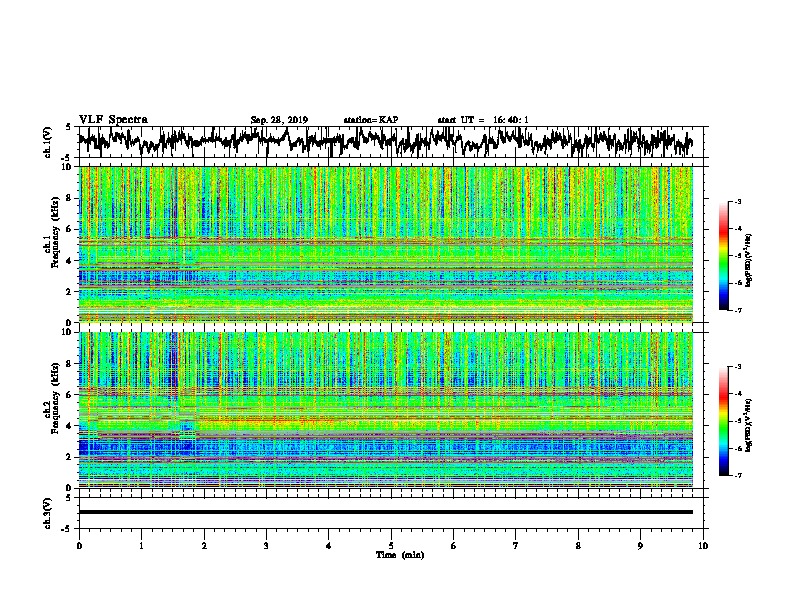792x612 pixels.
Task: Click the 'Time (min)' axis label
Action: [400, 555]
